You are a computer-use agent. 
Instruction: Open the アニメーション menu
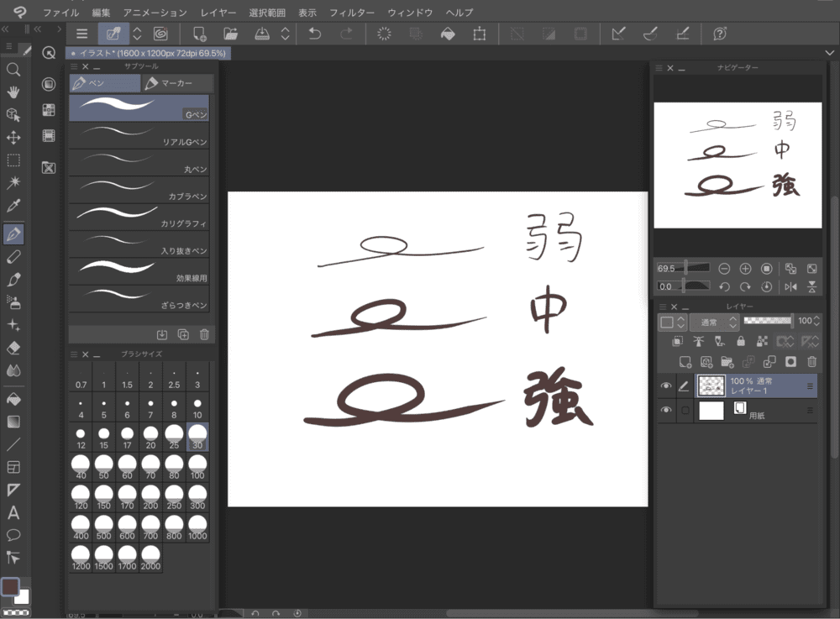click(155, 13)
